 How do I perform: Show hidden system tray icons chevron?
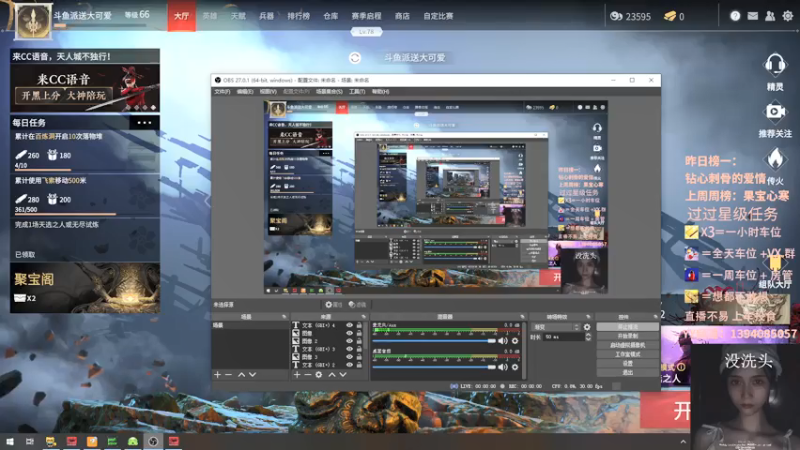pyautogui.click(x=683, y=442)
